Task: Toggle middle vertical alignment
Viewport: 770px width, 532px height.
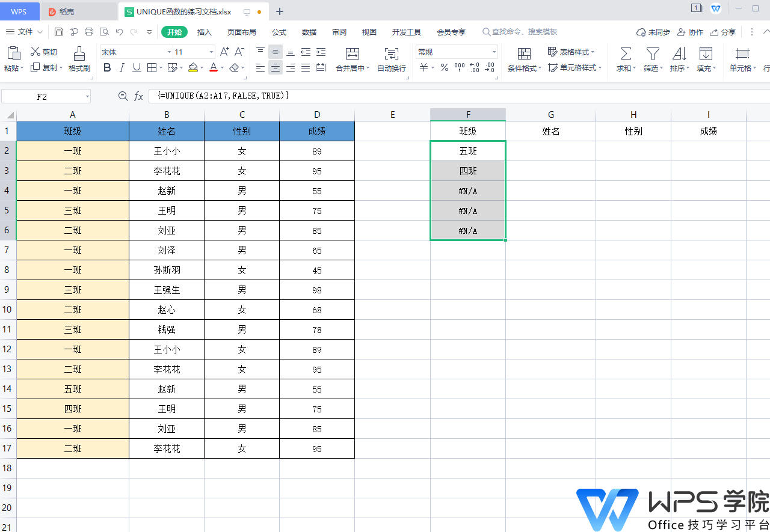Action: [276, 52]
